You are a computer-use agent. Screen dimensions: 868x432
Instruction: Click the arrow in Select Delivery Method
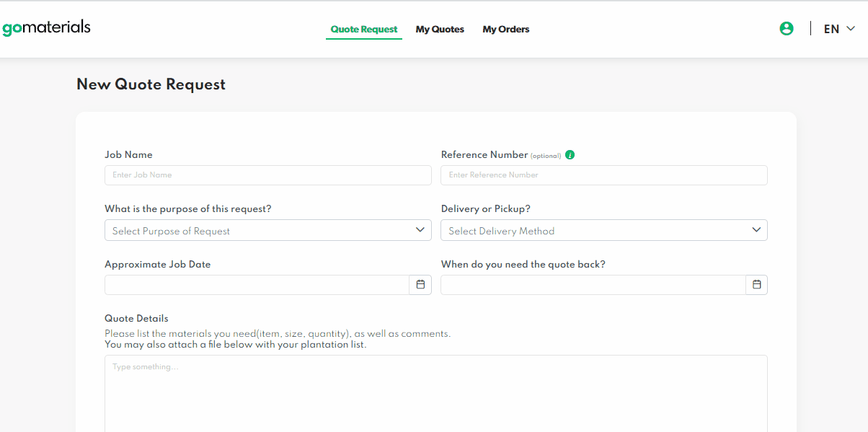pyautogui.click(x=756, y=230)
